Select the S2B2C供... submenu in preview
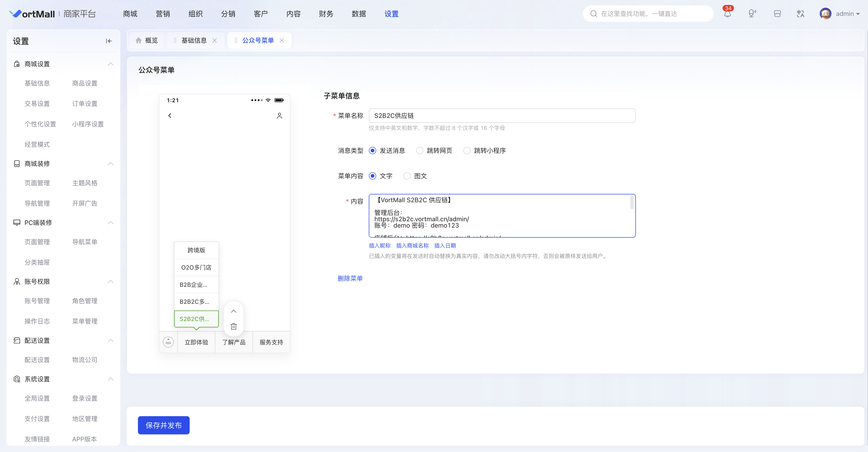The width and height of the screenshot is (868, 452). coord(196,319)
